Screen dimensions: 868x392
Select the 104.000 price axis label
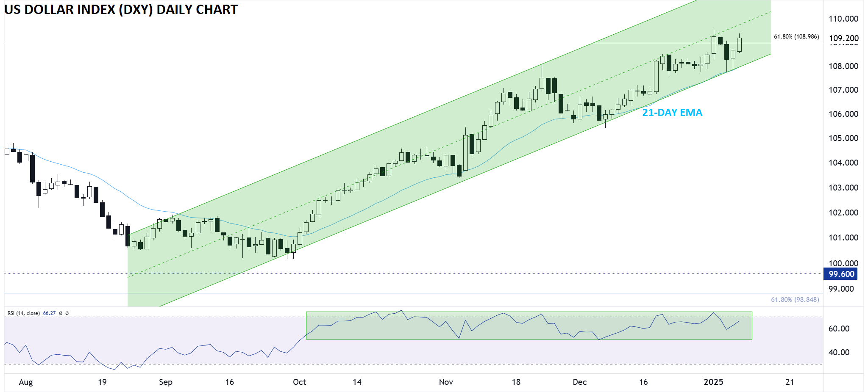843,163
